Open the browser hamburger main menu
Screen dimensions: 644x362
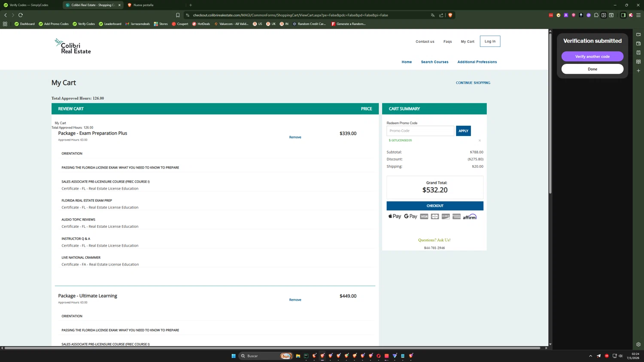[638, 15]
